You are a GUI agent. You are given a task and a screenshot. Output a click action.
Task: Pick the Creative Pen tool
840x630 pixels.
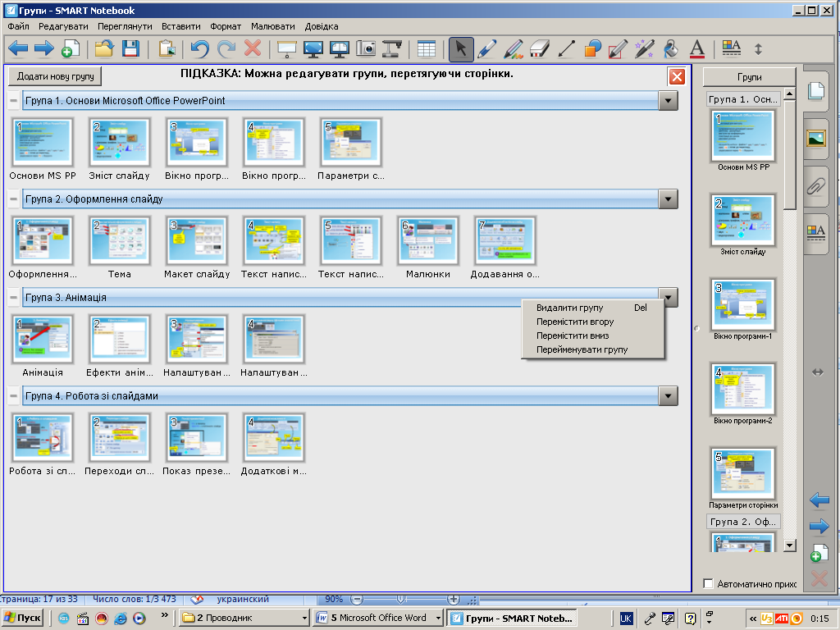(514, 49)
